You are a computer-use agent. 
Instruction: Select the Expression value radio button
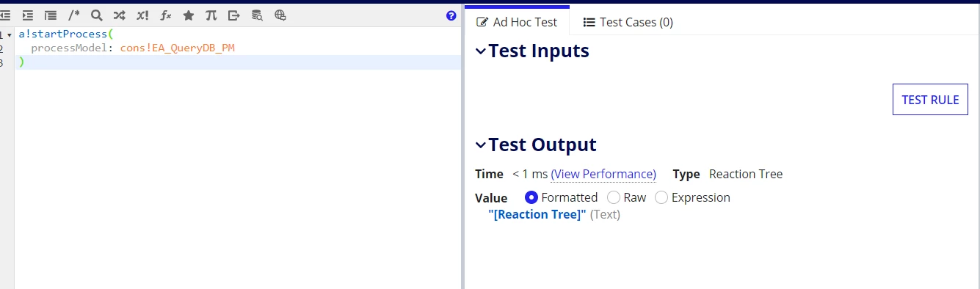click(x=661, y=197)
